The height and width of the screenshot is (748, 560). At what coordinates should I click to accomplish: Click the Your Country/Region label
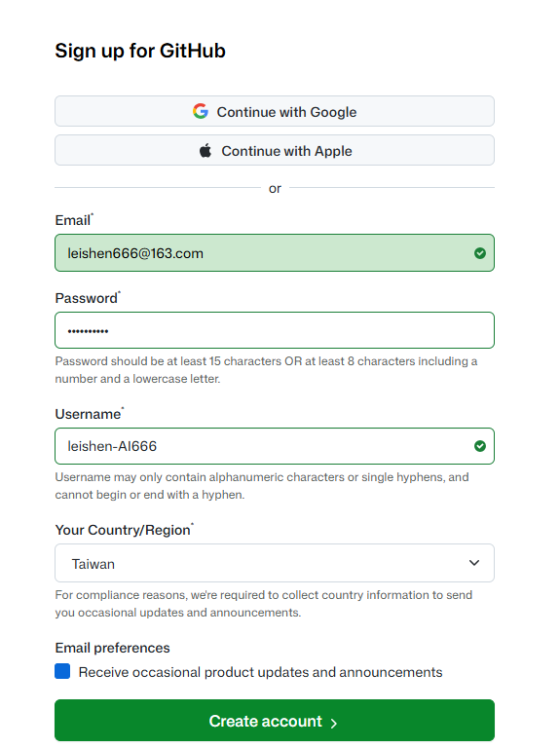(124, 530)
